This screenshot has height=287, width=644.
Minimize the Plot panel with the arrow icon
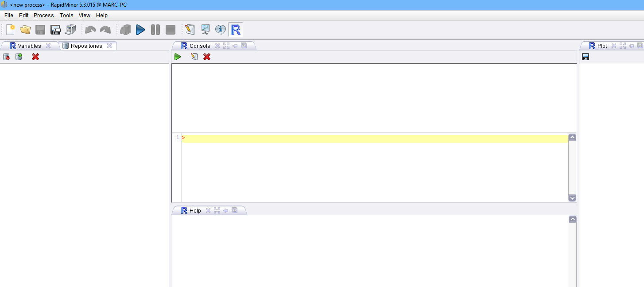click(x=632, y=46)
